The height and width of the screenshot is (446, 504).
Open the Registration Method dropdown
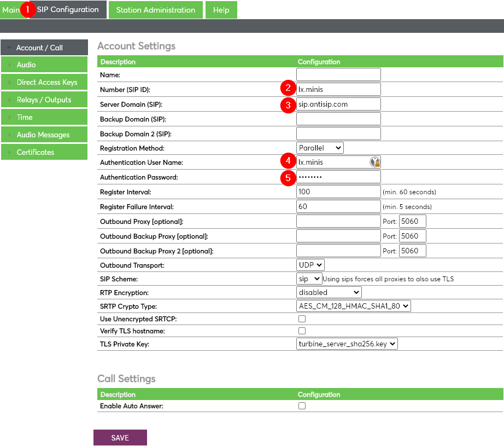tap(320, 148)
